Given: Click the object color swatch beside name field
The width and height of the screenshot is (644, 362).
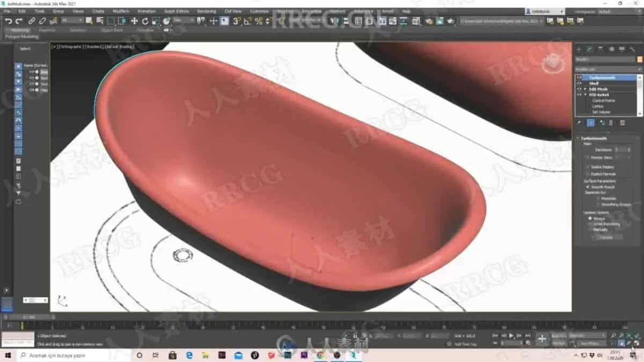Looking at the screenshot, I should (x=639, y=60).
